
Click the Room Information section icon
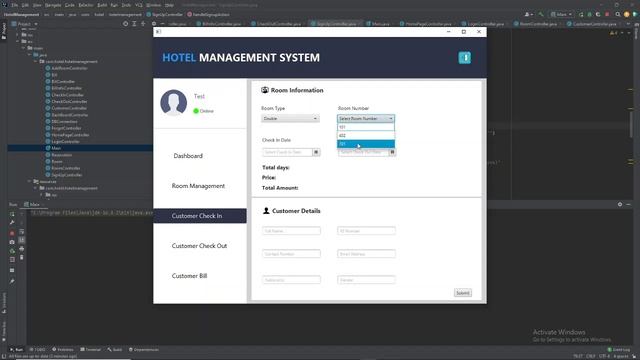[265, 90]
